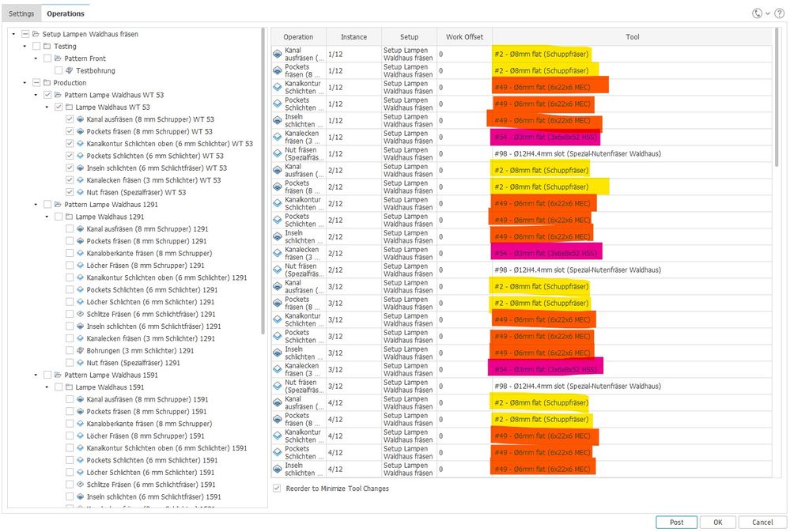
Task: Click icon of Bohrungen (3 mm Schlichter) 1291
Action: pos(80,351)
